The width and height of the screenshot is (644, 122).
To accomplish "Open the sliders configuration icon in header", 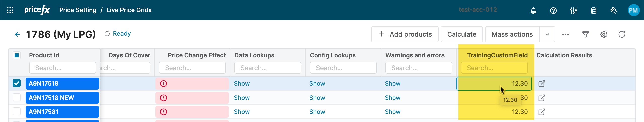I will tap(573, 11).
